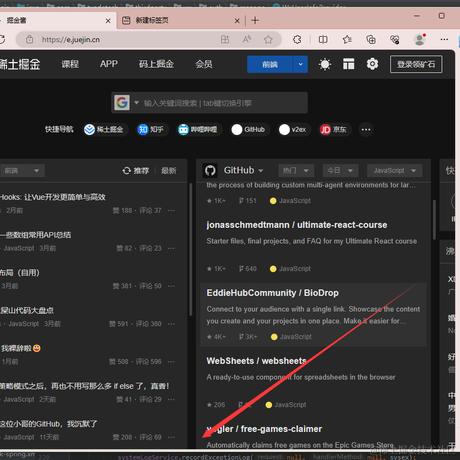
Task: Open Juejin settings gear icon
Action: click(372, 64)
